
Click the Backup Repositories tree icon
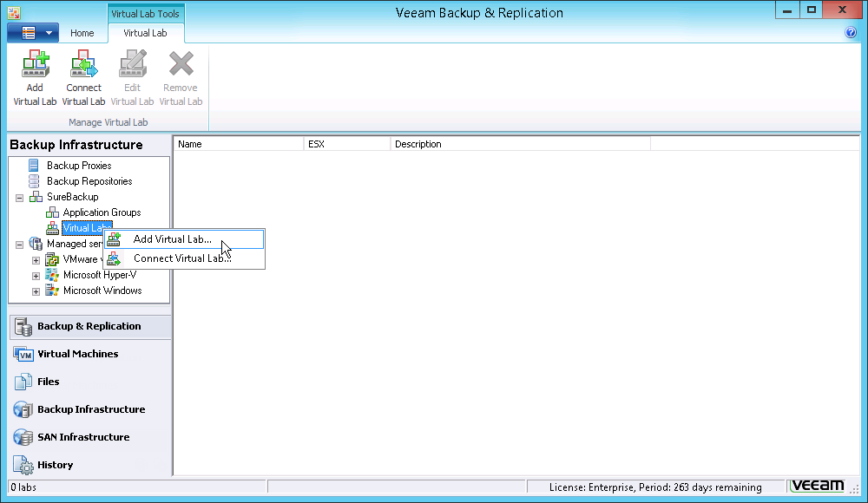[34, 181]
